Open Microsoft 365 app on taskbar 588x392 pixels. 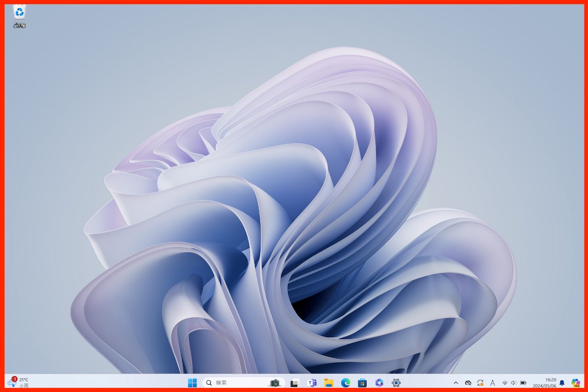point(379,382)
